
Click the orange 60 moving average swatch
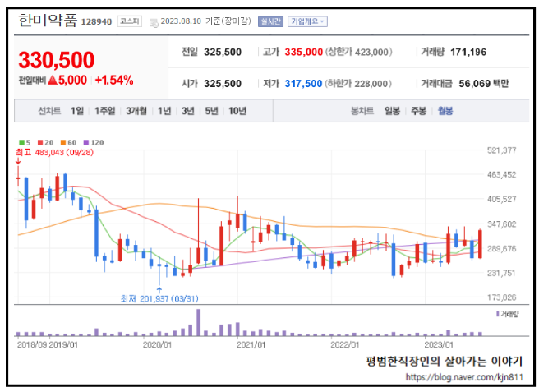click(63, 142)
